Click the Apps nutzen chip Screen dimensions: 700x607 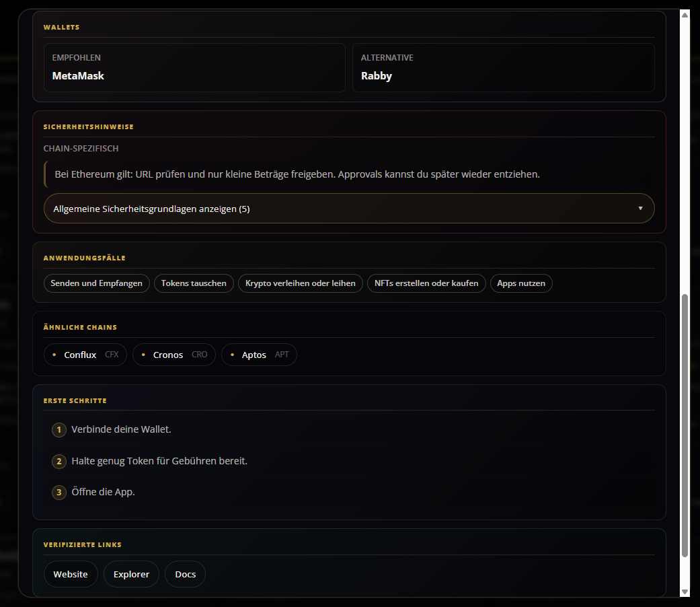521,283
